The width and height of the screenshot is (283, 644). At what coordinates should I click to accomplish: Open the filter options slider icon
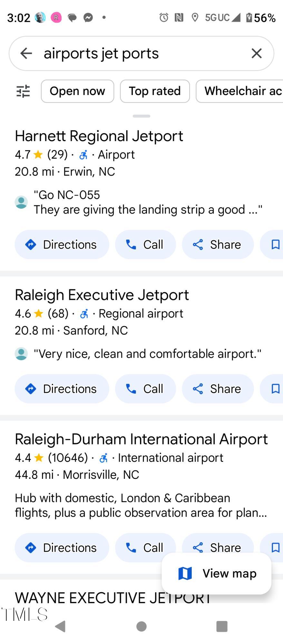click(x=23, y=91)
